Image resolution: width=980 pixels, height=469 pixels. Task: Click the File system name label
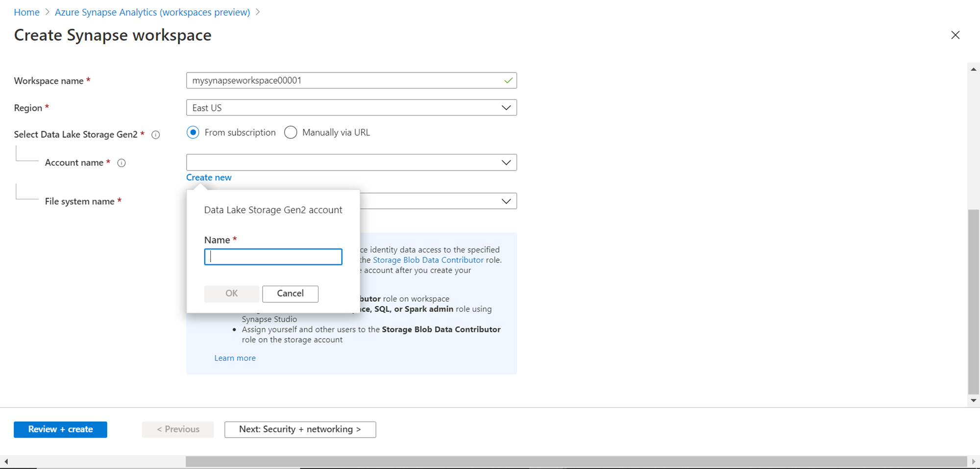click(80, 201)
